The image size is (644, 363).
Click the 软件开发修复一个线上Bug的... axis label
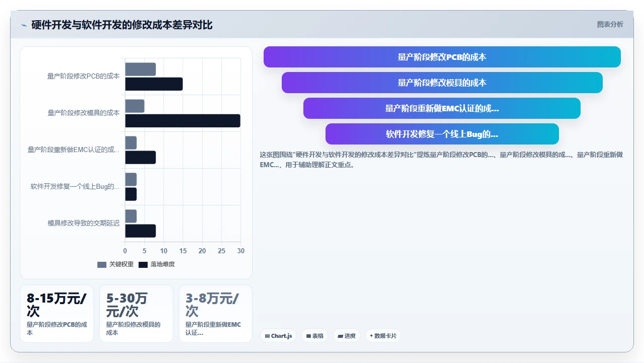click(x=75, y=186)
